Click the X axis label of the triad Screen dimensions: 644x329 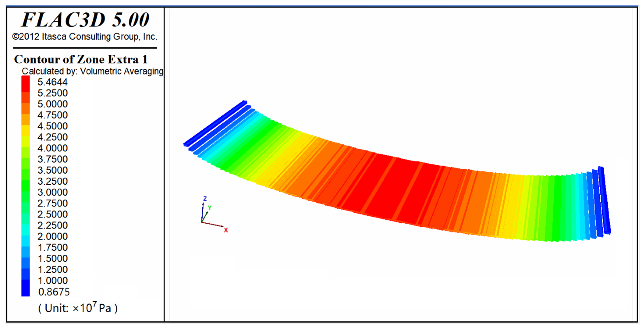click(x=226, y=230)
